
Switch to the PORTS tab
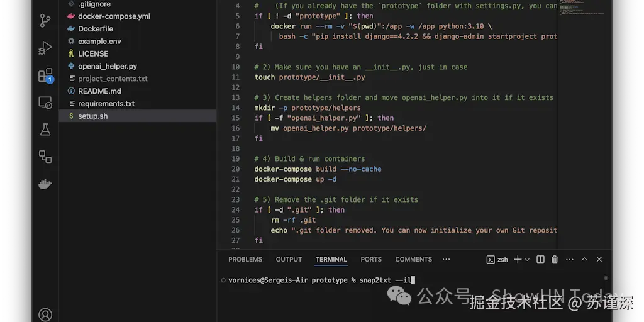[371, 260]
